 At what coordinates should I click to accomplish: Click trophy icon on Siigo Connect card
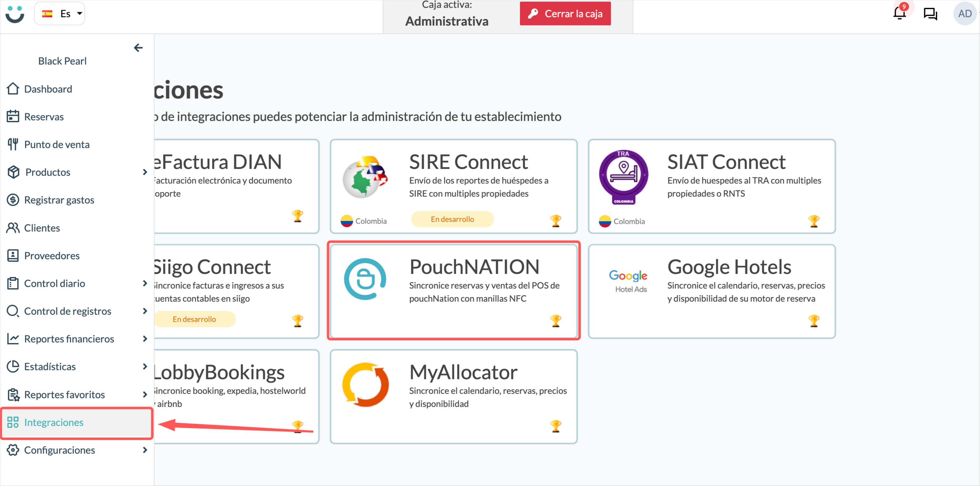297,321
